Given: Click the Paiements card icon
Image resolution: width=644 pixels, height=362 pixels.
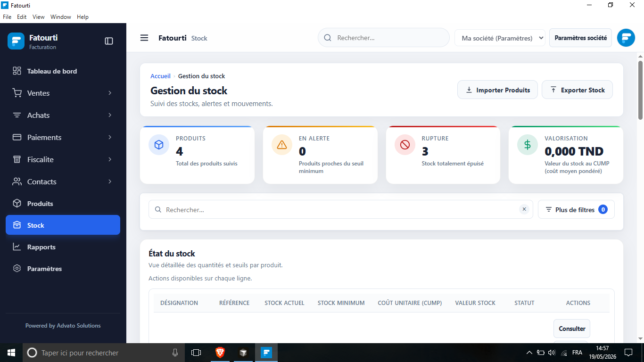Looking at the screenshot, I should click(17, 137).
